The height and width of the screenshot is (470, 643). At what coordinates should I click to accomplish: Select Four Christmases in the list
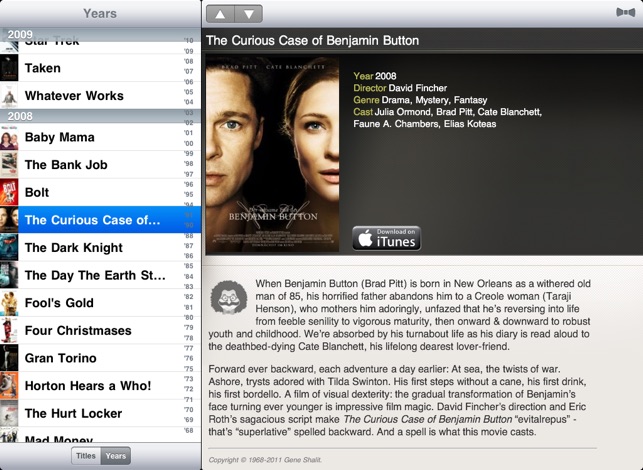coord(100,330)
